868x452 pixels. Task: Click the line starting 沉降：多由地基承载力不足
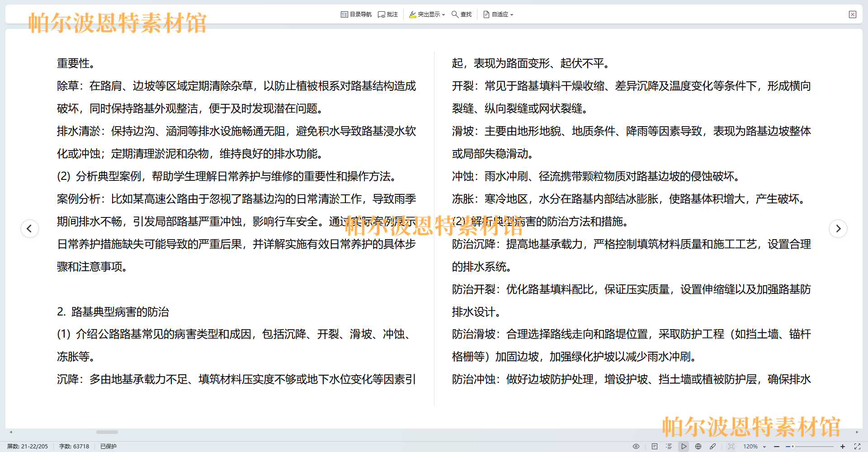point(236,379)
